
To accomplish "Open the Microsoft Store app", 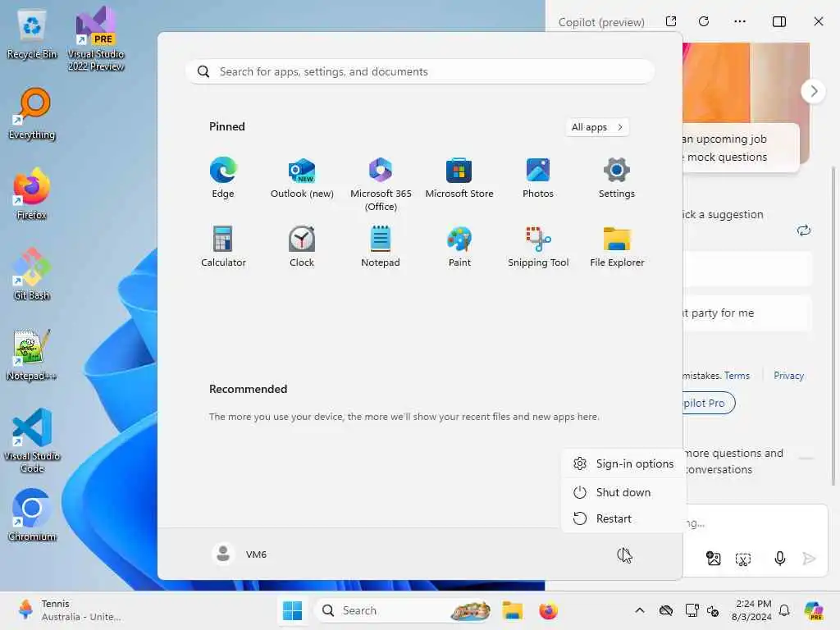I will point(459,178).
